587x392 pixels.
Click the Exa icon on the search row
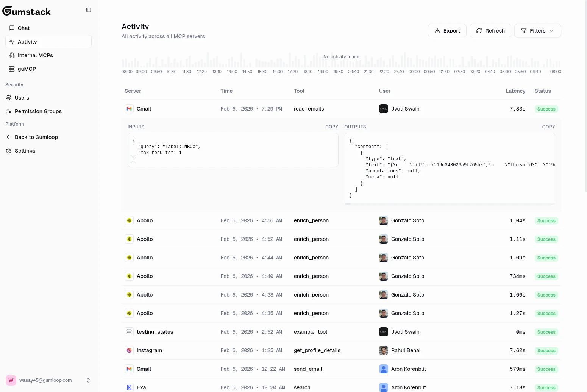pyautogui.click(x=129, y=387)
